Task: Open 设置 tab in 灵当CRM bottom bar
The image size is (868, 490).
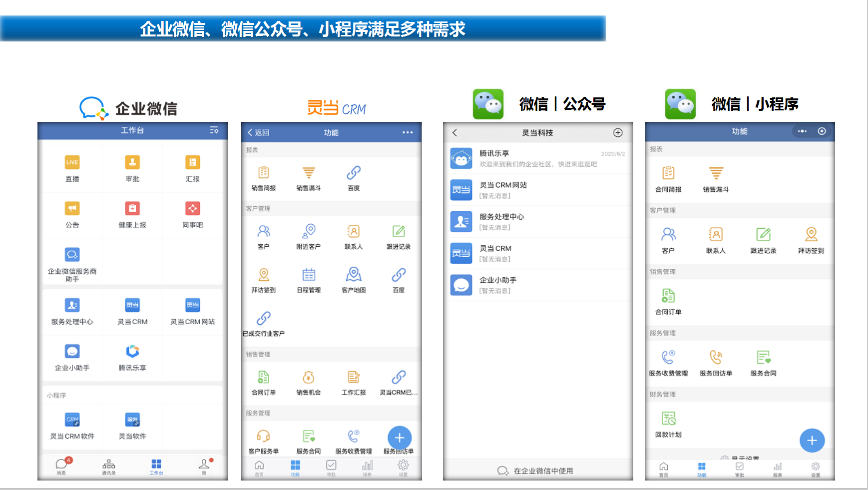Action: pos(403,468)
